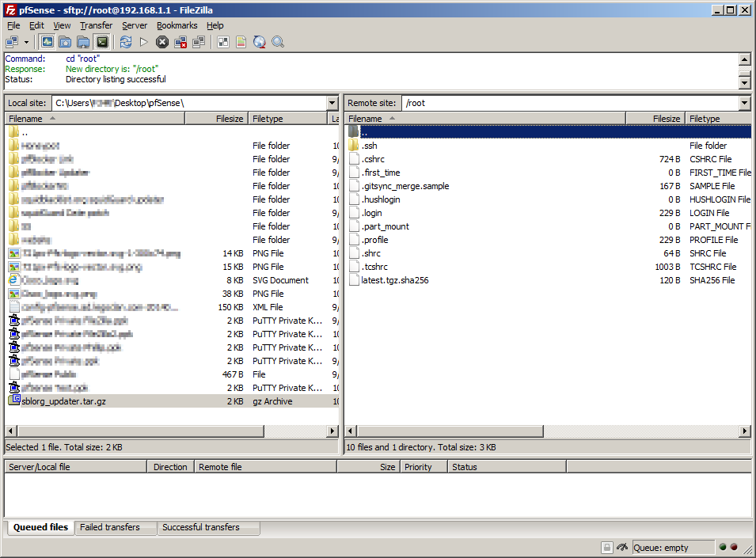
Task: Sort remote files by Filetype column
Action: (718, 119)
